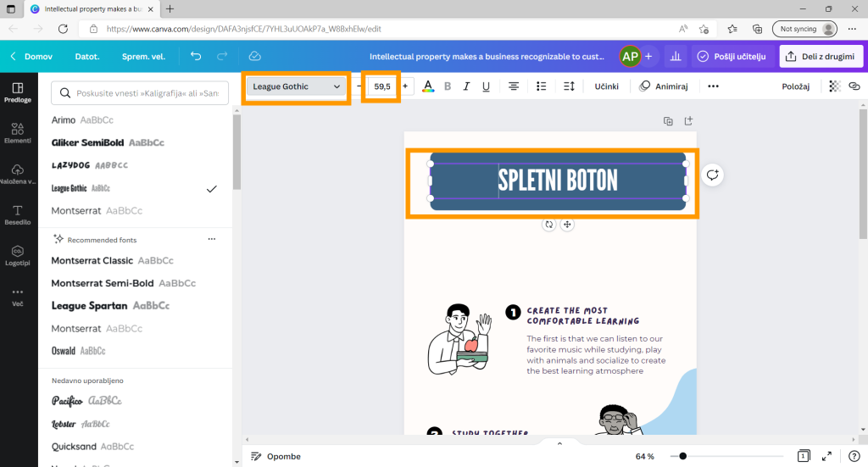This screenshot has width=868, height=467.
Task: Click the move handle below the text box
Action: pyautogui.click(x=567, y=225)
